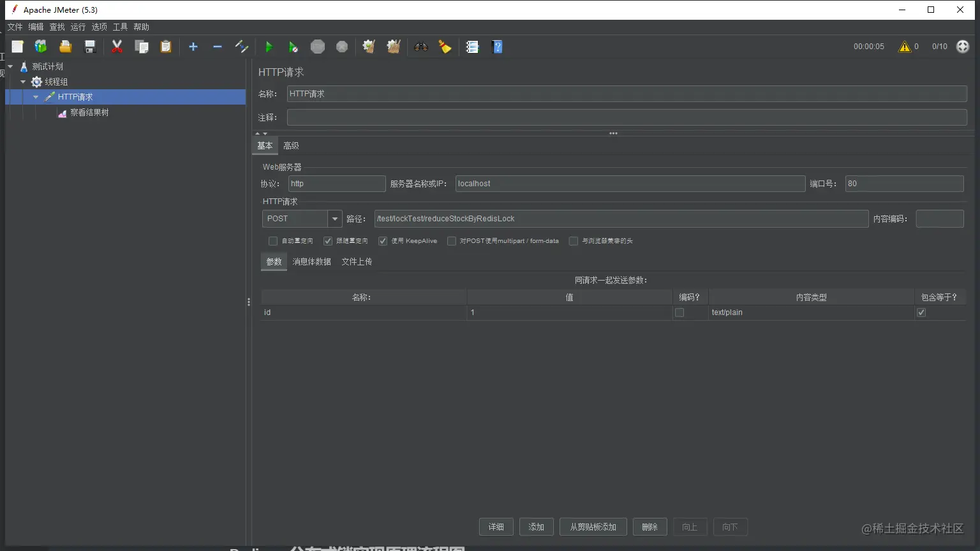Click into the 注释 input field
Screen dimensions: 980x551
(x=627, y=117)
